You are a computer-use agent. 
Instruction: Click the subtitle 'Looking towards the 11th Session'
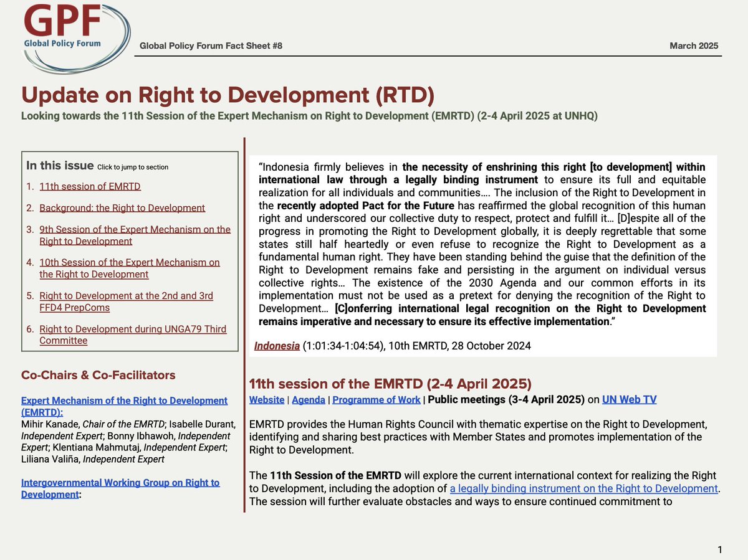(309, 116)
